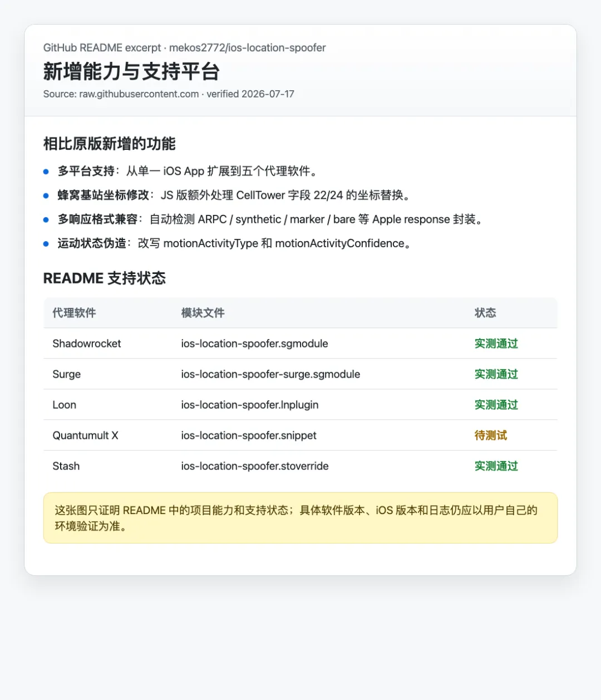
Task: Select the heading 新增能力与支持平台
Action: [x=131, y=71]
